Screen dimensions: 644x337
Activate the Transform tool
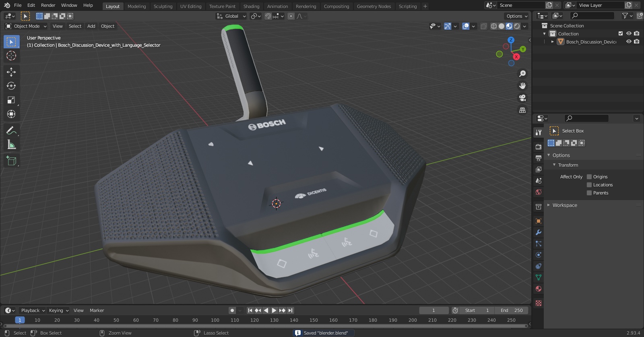pos(11,114)
